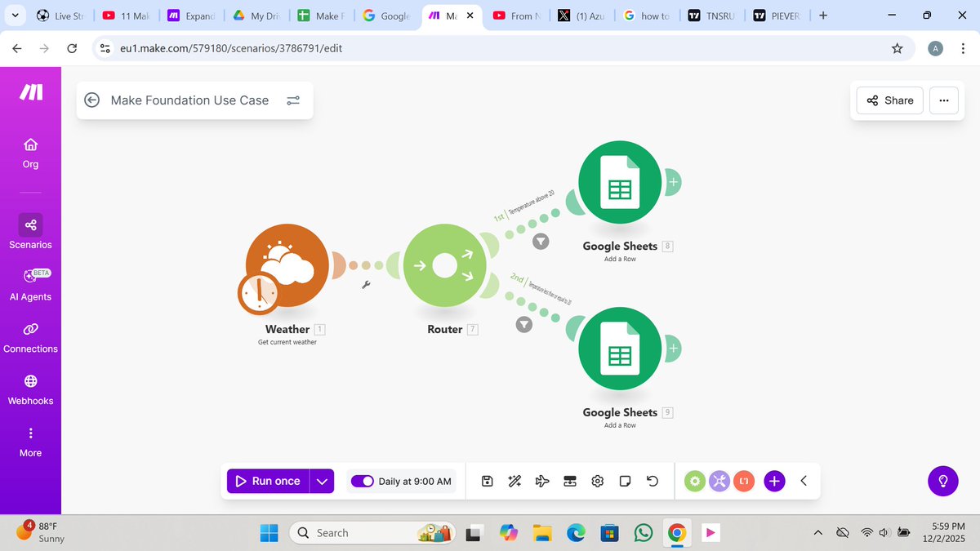
Task: Open File Explorer from the taskbar
Action: coord(542,533)
